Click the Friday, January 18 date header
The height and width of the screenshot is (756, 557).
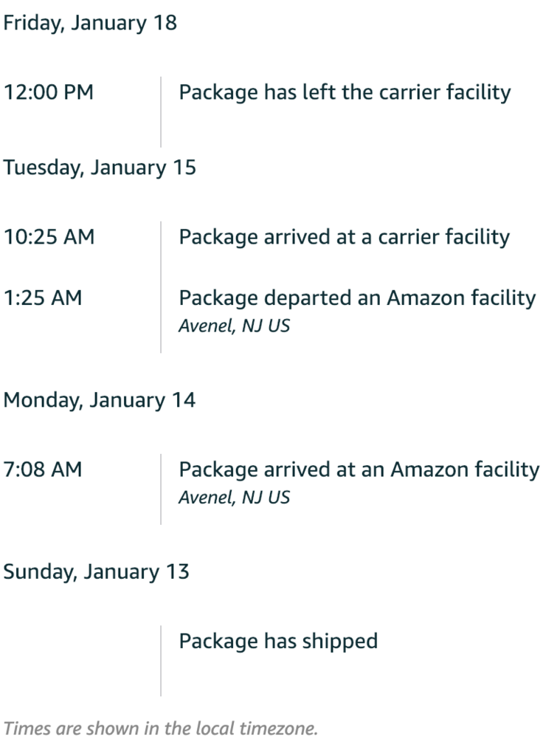click(90, 23)
